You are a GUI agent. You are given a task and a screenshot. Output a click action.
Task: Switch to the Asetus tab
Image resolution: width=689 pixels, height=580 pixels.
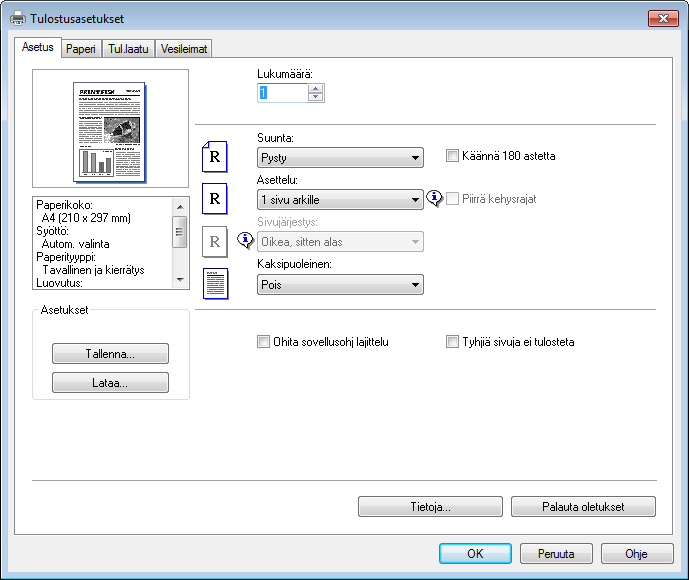tap(38, 47)
